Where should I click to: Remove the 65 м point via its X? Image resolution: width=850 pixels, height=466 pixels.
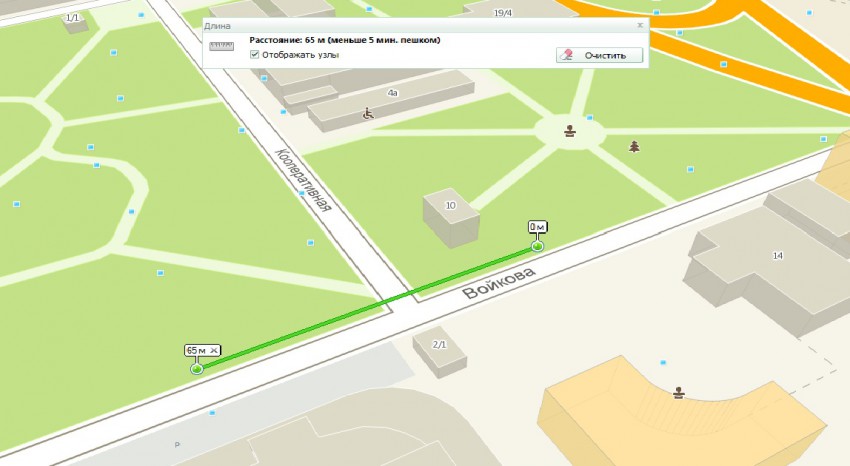pos(214,350)
